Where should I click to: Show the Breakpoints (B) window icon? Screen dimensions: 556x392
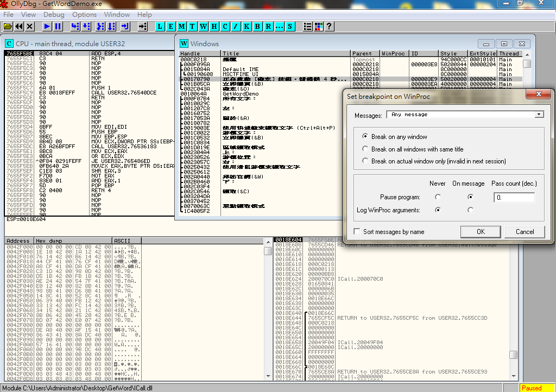[x=257, y=26]
